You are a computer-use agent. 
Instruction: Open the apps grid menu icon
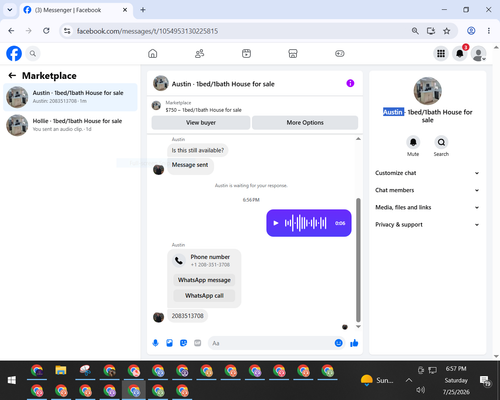tap(441, 53)
